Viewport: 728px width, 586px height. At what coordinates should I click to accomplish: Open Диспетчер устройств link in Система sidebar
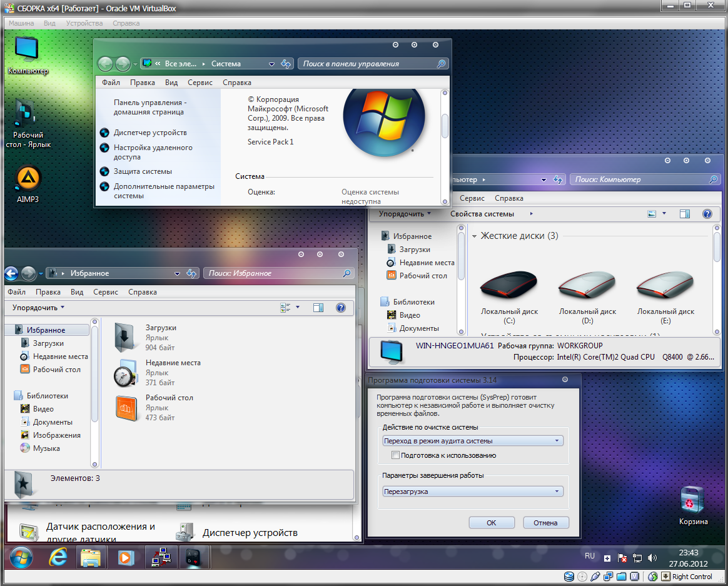click(x=151, y=133)
